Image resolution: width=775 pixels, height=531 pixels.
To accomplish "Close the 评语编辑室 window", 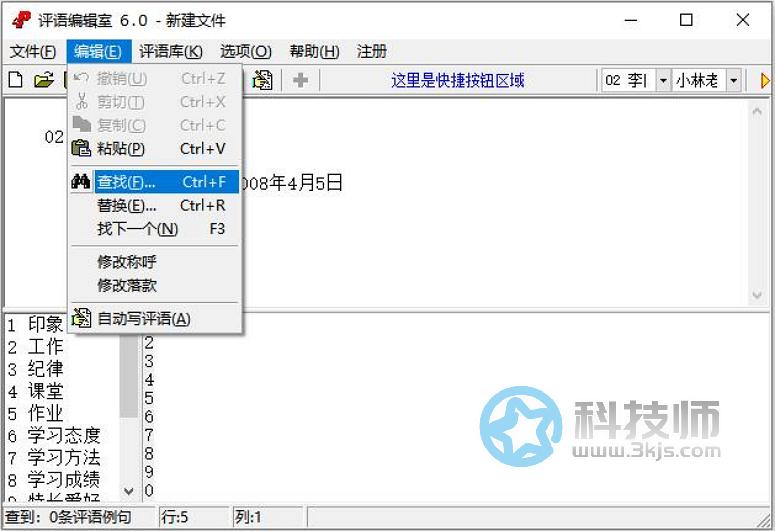I will click(742, 20).
